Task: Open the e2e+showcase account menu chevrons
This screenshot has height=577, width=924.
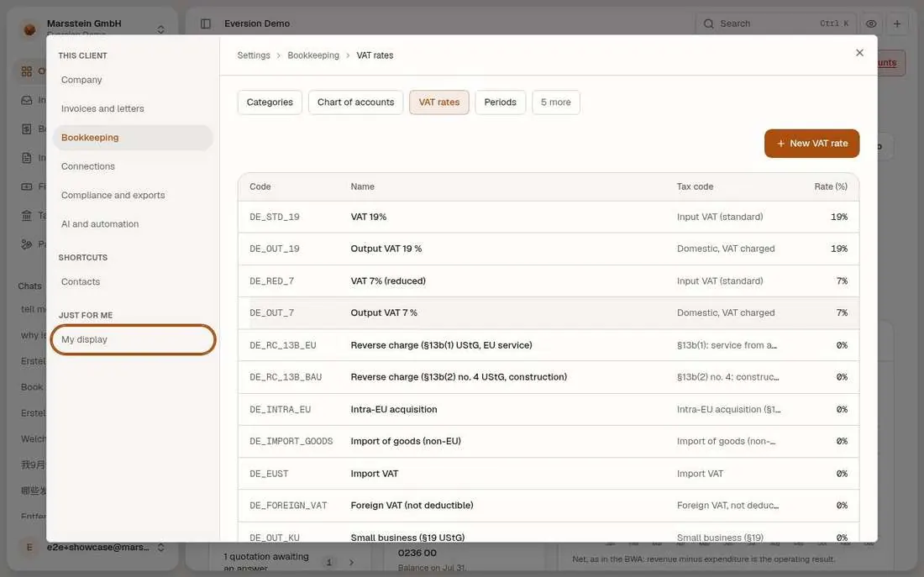Action: [x=161, y=548]
